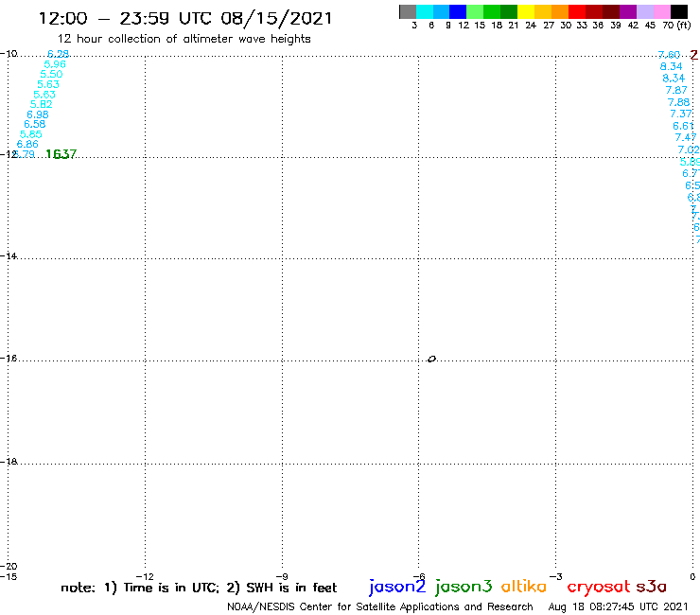700x615 pixels.
Task: Click the wave height value 7.88
Action: pos(678,102)
